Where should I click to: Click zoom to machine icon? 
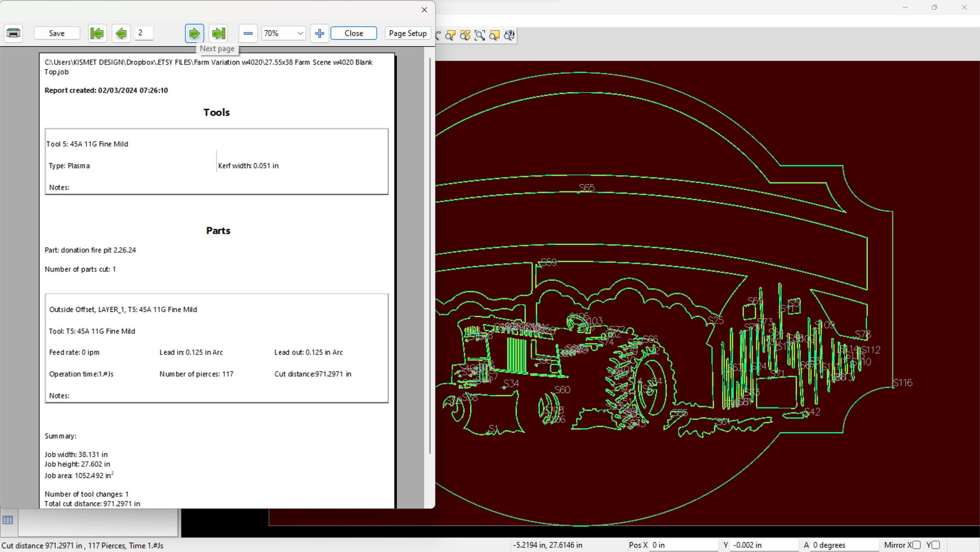click(x=509, y=35)
